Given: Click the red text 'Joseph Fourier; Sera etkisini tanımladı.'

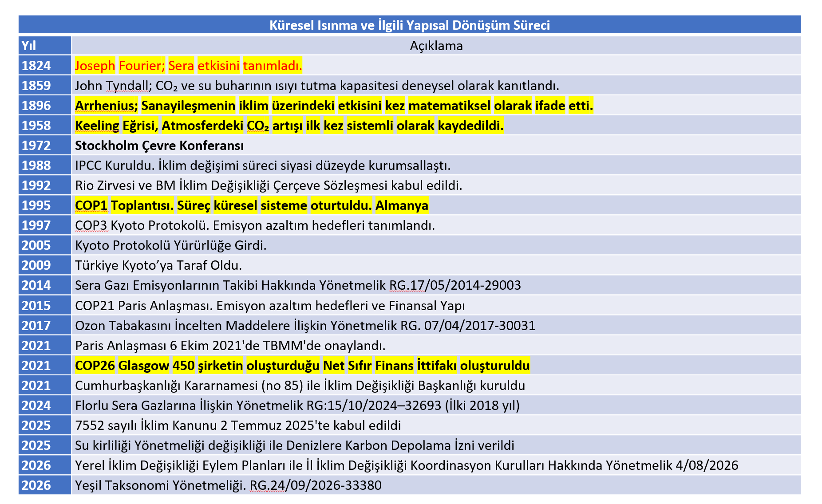Looking at the screenshot, I should click(189, 65).
